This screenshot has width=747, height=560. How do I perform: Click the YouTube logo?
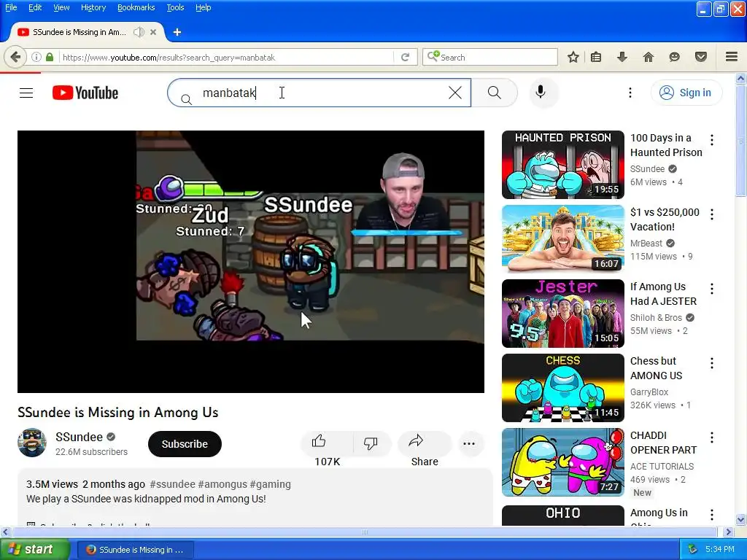pyautogui.click(x=85, y=93)
